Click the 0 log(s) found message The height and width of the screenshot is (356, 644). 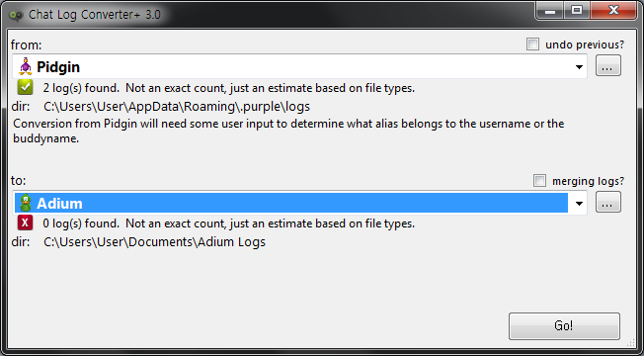point(229,223)
